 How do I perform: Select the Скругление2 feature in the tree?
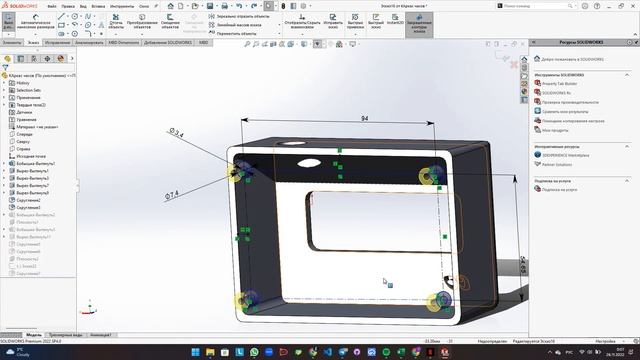28,200
